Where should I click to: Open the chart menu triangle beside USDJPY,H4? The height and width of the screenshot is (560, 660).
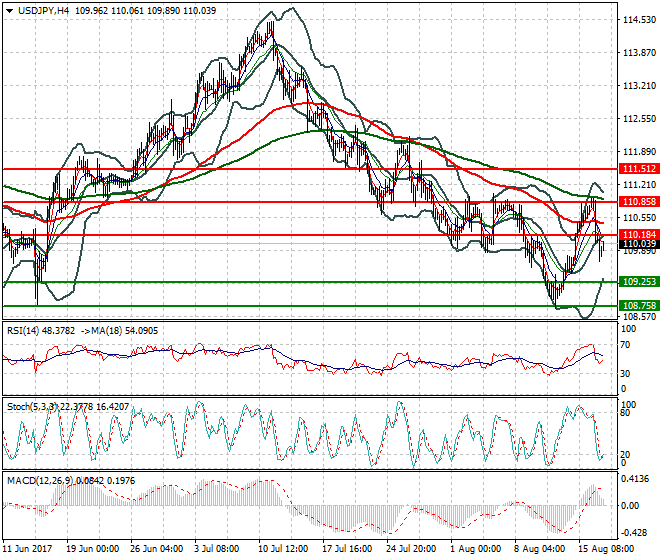pyautogui.click(x=10, y=11)
